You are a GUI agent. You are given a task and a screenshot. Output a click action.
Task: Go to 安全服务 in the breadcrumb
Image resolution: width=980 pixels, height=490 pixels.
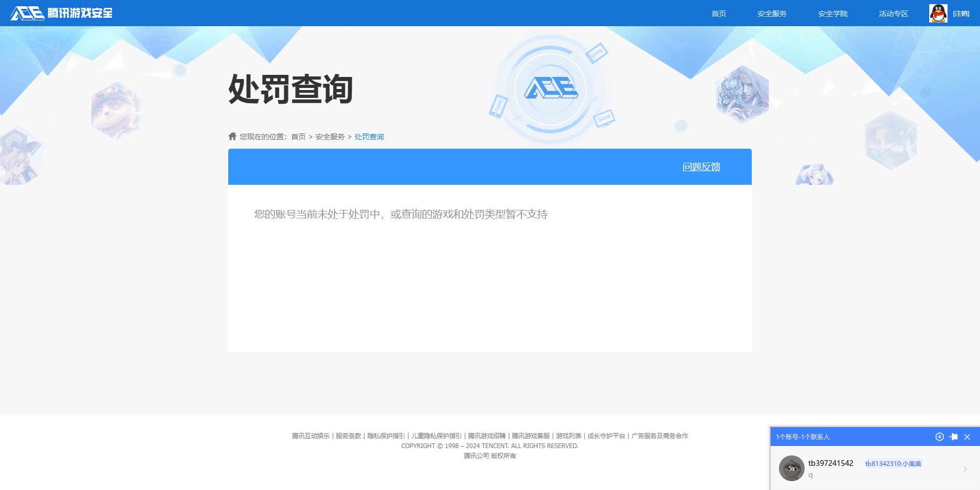tap(330, 137)
